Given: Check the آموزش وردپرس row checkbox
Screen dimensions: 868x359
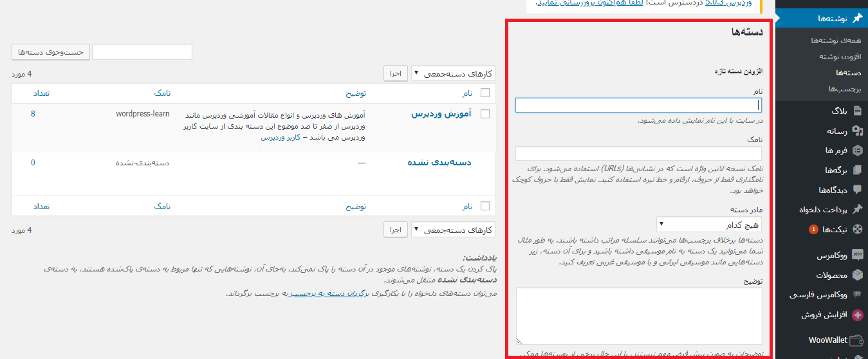Looking at the screenshot, I should [485, 114].
